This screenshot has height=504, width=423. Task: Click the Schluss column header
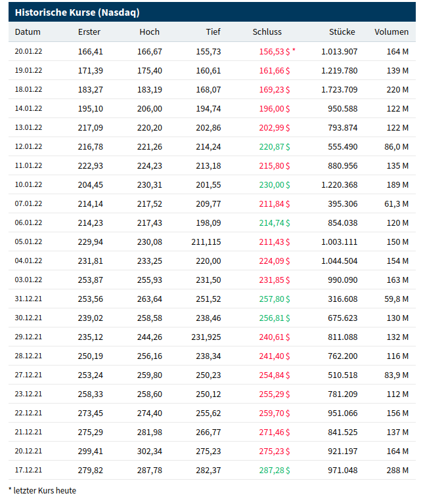pos(267,32)
